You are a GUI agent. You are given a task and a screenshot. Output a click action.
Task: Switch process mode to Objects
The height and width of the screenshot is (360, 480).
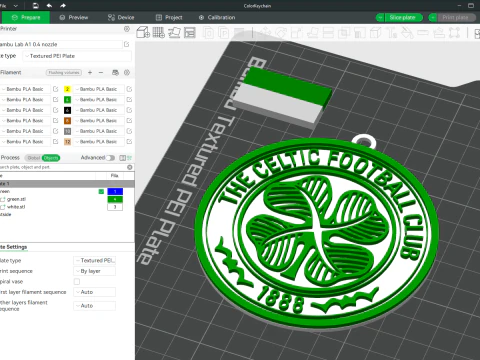pos(51,158)
